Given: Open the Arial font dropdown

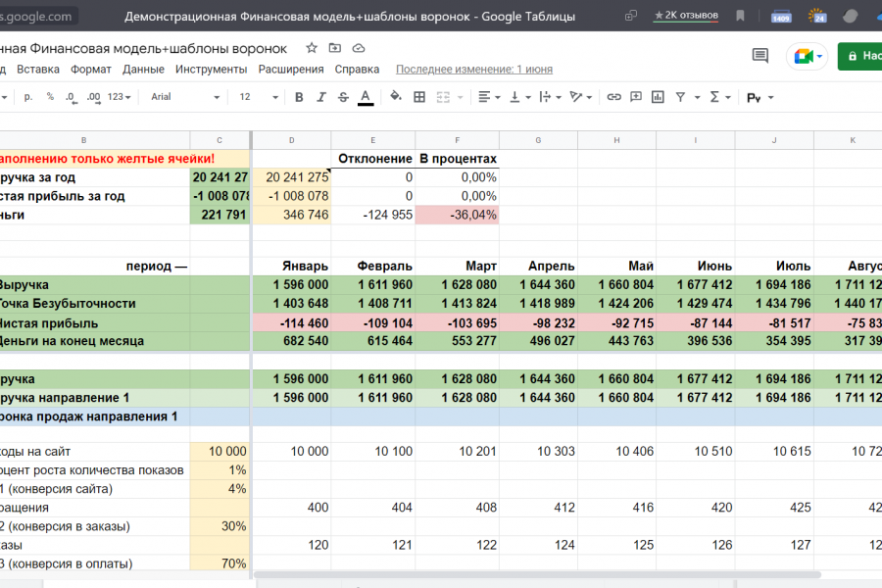Looking at the screenshot, I should pyautogui.click(x=182, y=97).
